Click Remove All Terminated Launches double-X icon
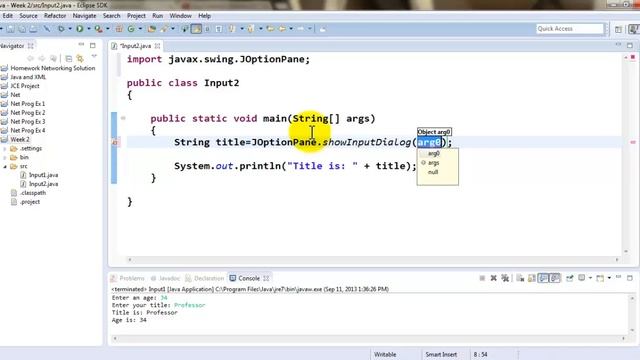640x360 pixels. (x=505, y=278)
